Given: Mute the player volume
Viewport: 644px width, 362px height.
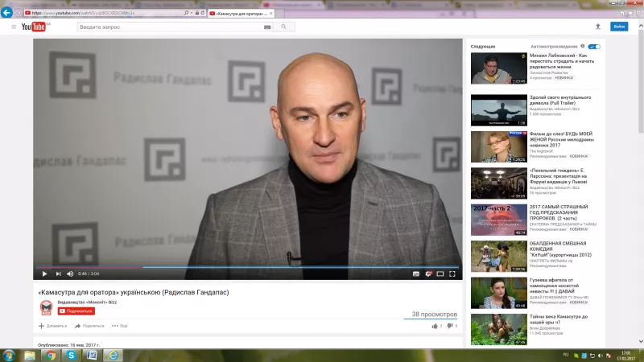Looking at the screenshot, I should click(x=70, y=274).
